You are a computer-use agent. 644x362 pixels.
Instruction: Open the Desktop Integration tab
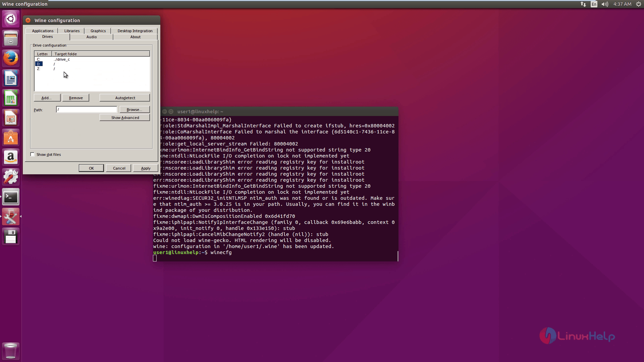[x=135, y=31]
